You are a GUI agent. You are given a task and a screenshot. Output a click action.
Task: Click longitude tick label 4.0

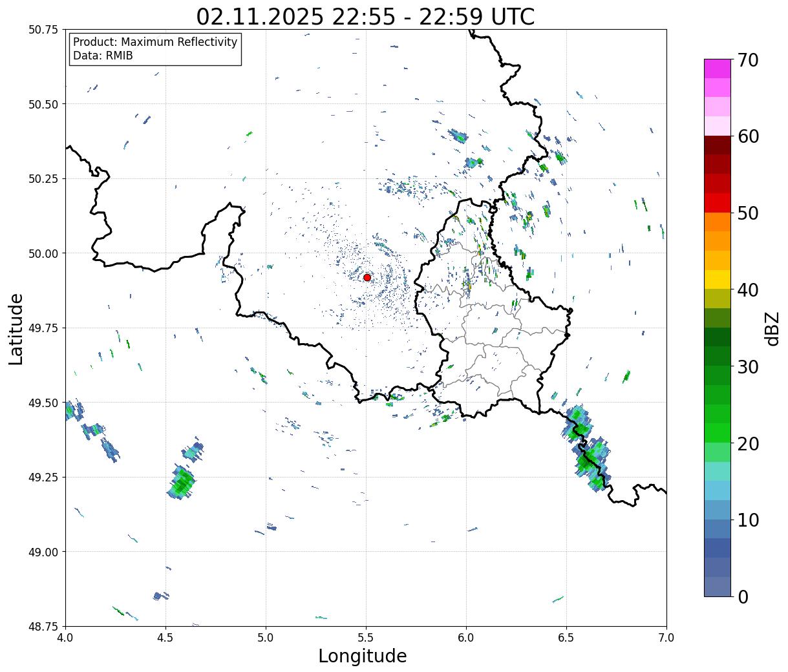65,638
